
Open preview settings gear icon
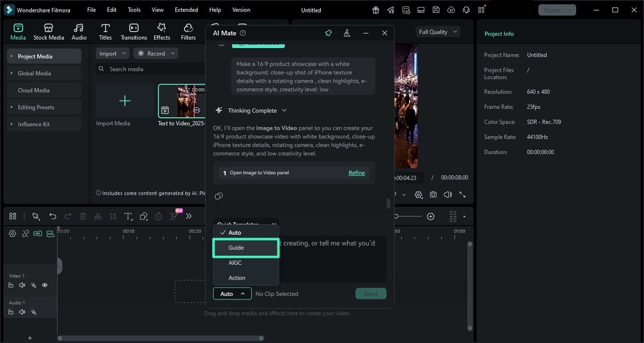coord(419,195)
